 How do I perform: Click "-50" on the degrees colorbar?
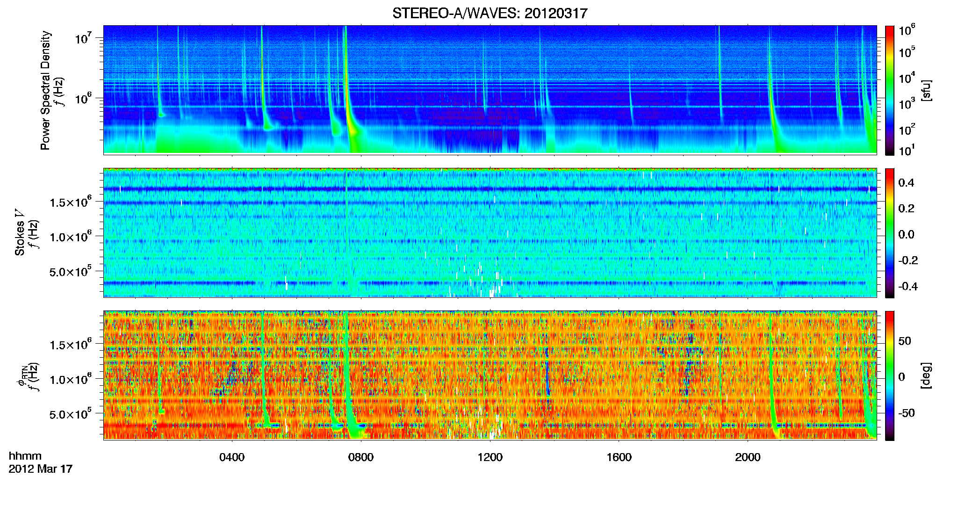pos(907,413)
